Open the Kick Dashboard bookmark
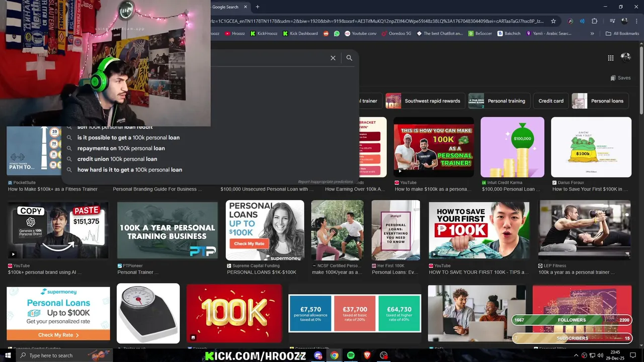The image size is (644, 362). 300,34
